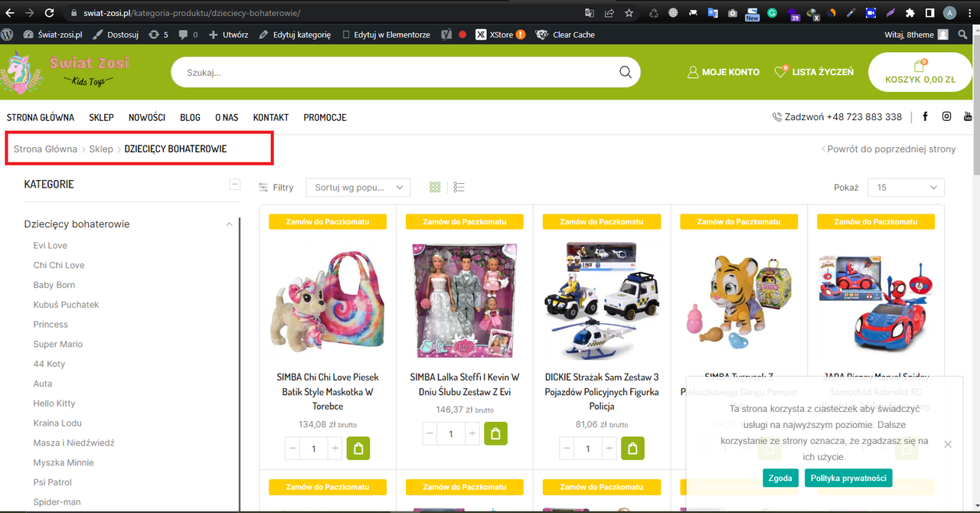
Task: Click the magnifier in the Szukaj search box
Action: click(626, 72)
